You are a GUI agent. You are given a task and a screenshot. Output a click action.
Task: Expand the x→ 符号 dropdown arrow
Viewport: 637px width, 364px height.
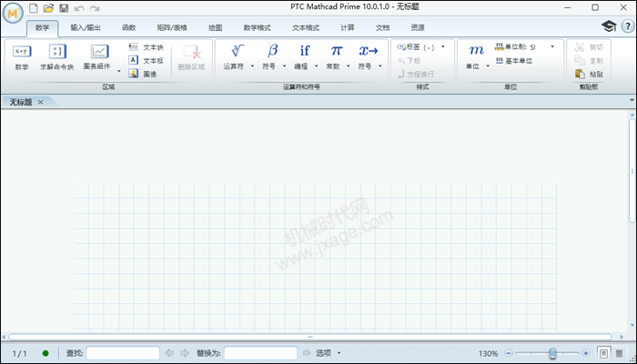380,66
